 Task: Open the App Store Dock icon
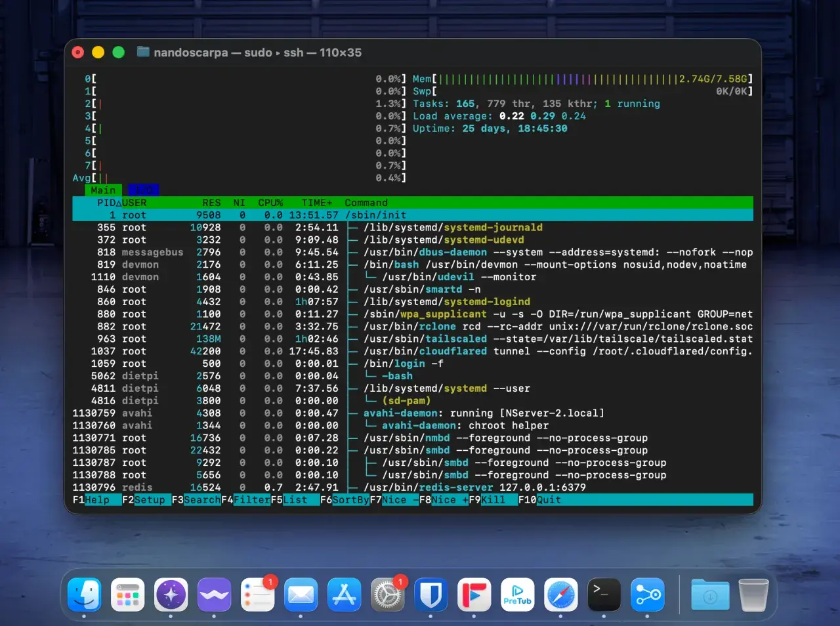coord(344,595)
